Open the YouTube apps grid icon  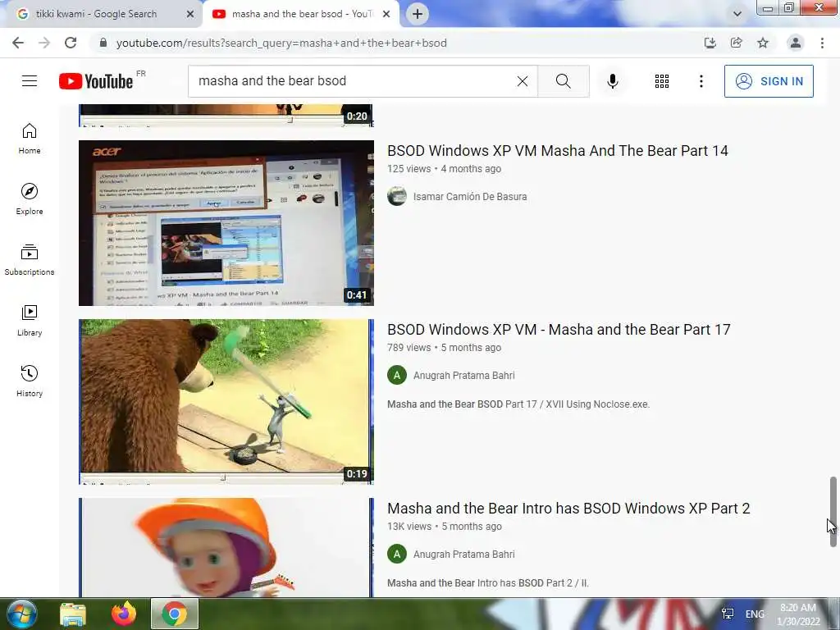(662, 81)
